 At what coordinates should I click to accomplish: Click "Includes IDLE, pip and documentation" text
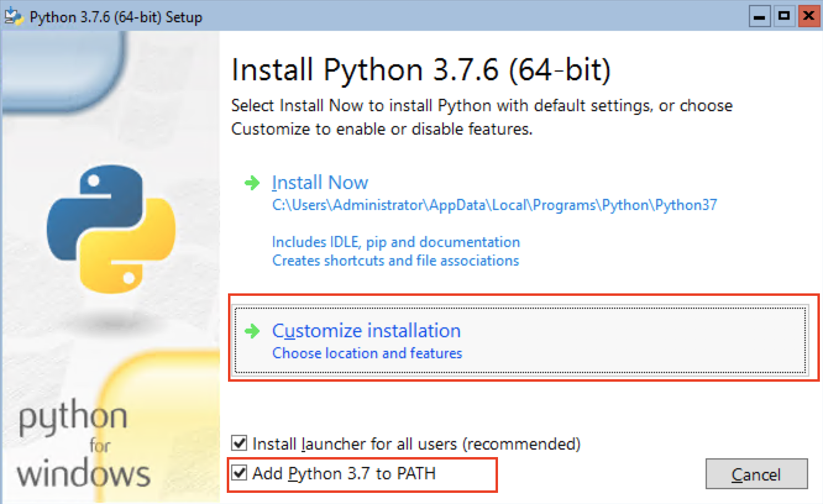pyautogui.click(x=396, y=241)
